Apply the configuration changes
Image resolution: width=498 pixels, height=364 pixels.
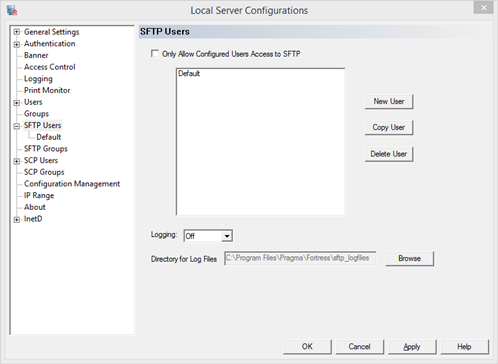[412, 347]
